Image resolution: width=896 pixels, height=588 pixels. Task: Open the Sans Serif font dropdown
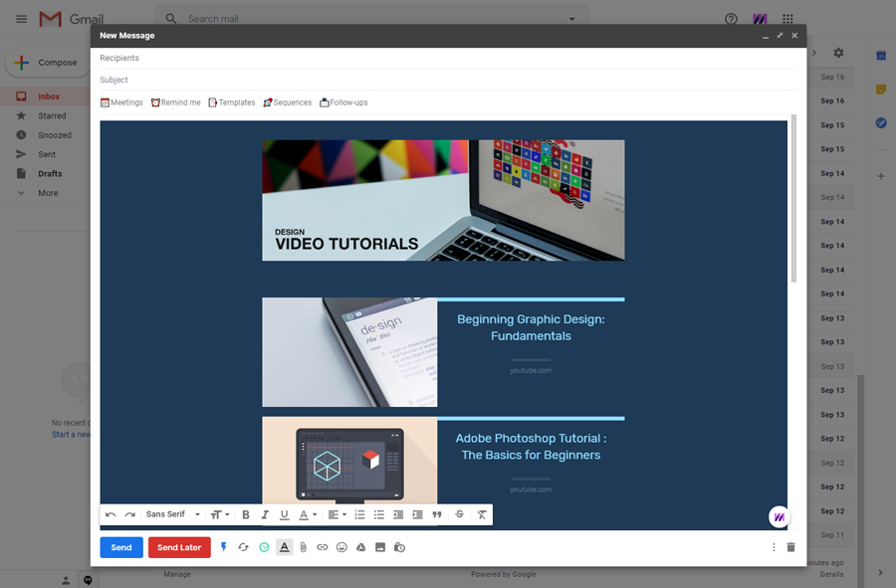tap(174, 514)
